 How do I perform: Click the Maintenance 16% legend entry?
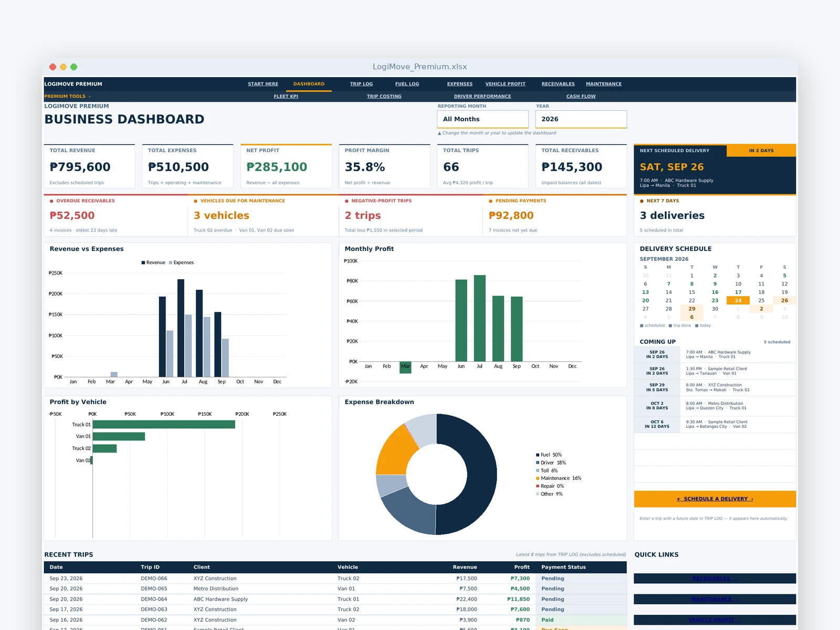pyautogui.click(x=559, y=478)
